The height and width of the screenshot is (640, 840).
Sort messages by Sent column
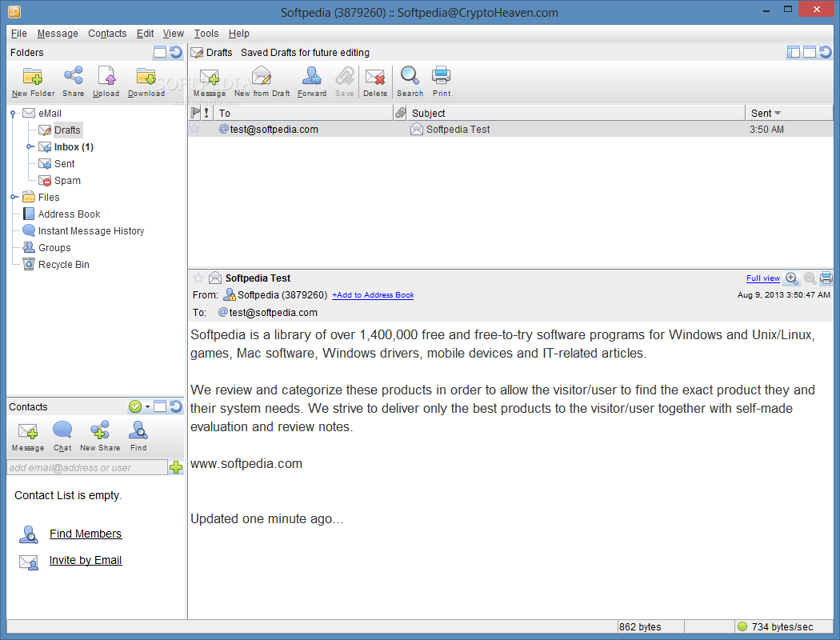click(x=789, y=113)
